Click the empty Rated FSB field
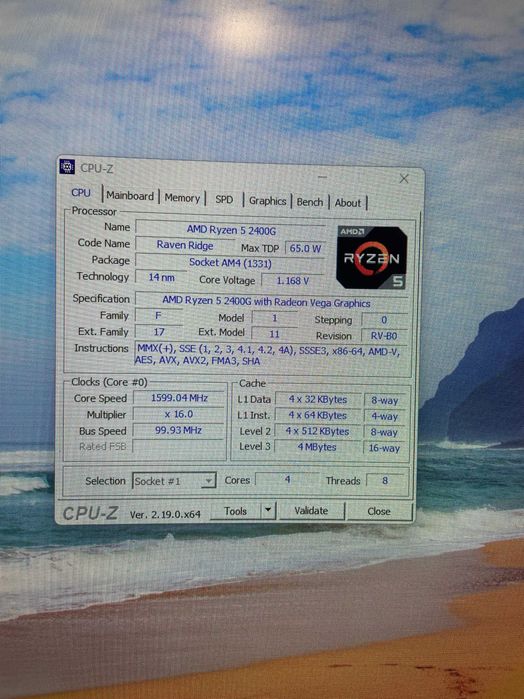The width and height of the screenshot is (524, 699). 179,446
